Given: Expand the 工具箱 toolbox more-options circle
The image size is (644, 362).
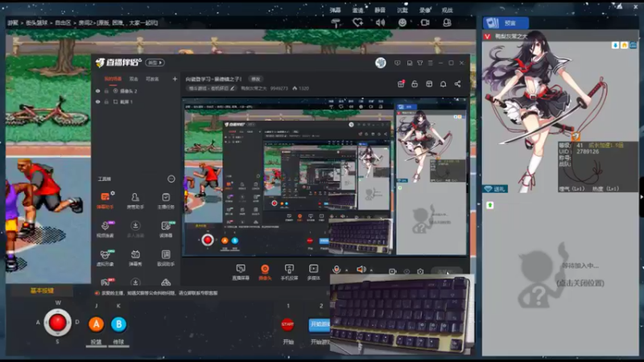Looking at the screenshot, I should coord(171,179).
